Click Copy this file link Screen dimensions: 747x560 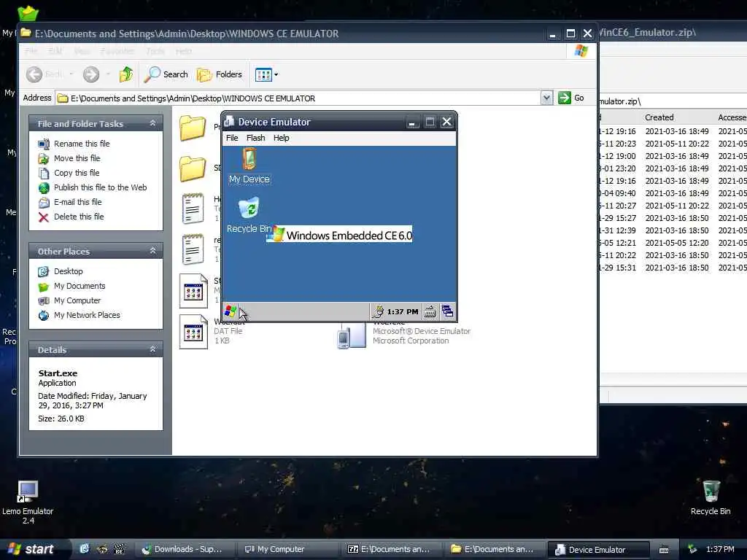(77, 173)
